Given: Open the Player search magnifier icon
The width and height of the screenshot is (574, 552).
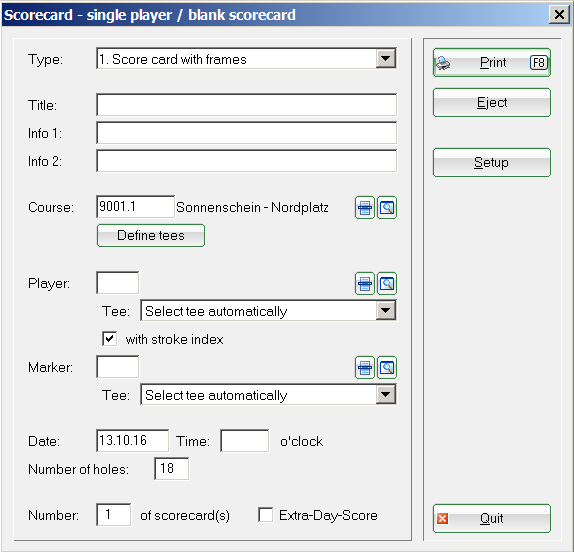Looking at the screenshot, I should coord(387,283).
